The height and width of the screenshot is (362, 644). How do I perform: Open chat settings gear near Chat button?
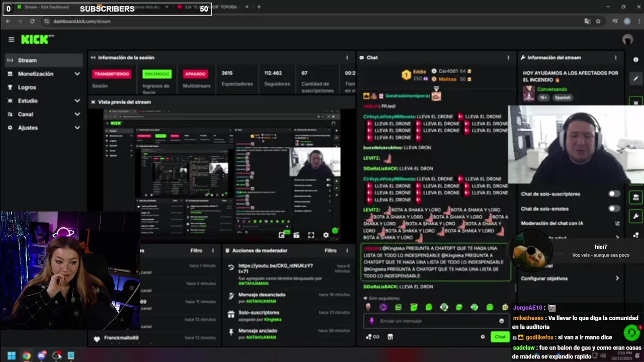coord(482,337)
